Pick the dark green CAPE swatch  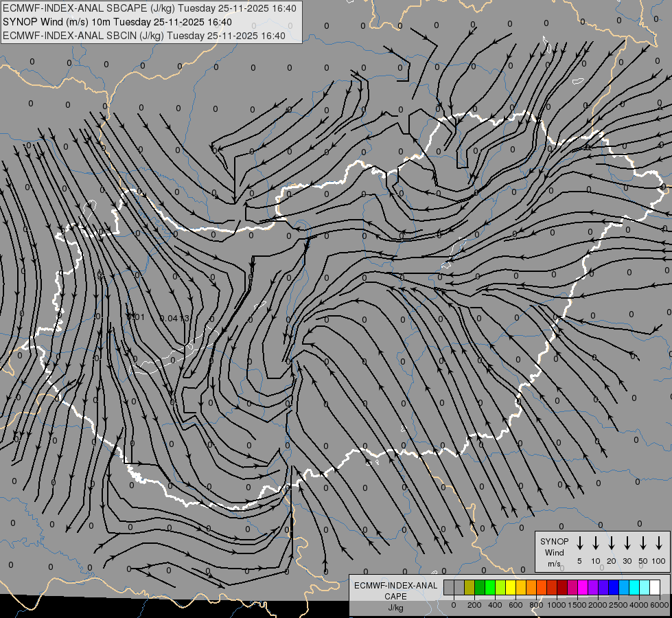click(x=480, y=588)
